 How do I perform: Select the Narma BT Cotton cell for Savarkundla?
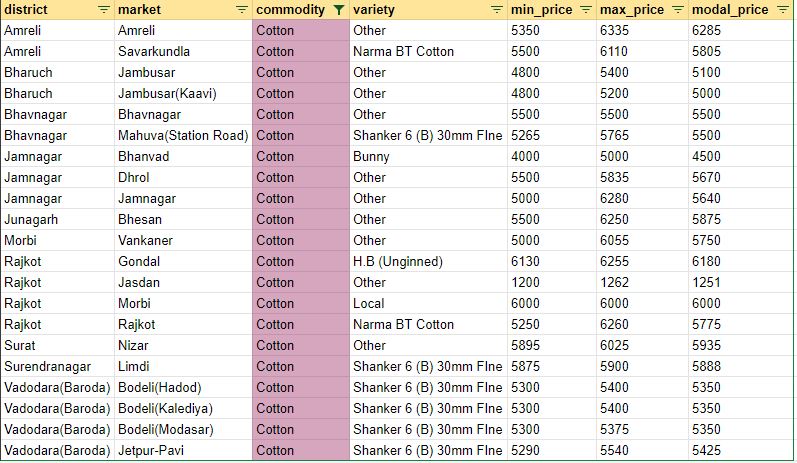403,51
